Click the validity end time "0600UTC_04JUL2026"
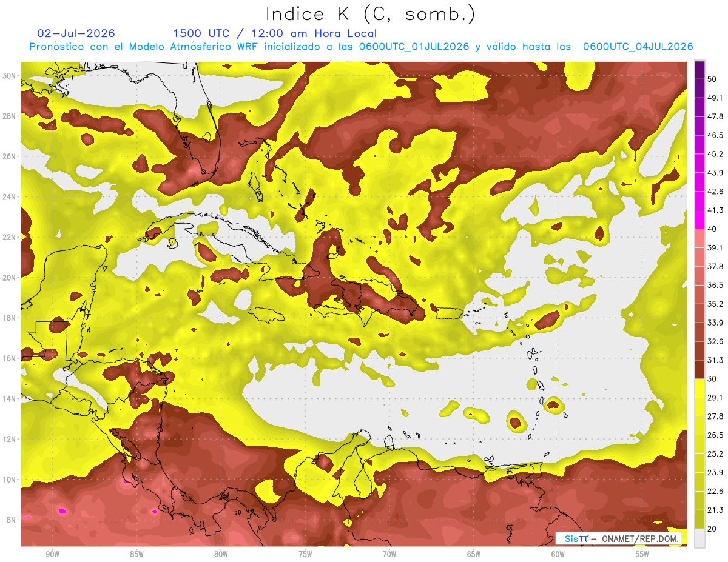Image resolution: width=728 pixels, height=562 pixels. pyautogui.click(x=638, y=47)
